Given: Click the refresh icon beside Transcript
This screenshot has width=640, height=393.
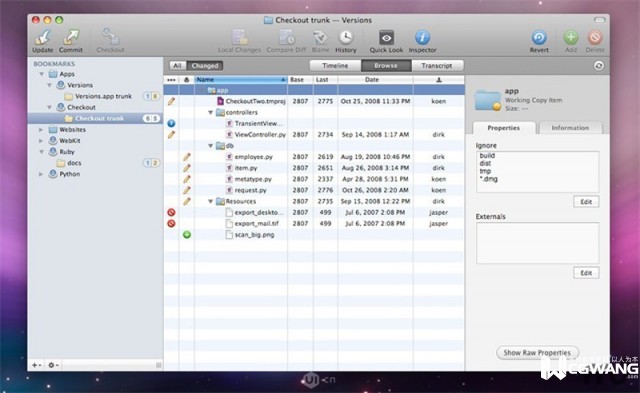Looking at the screenshot, I should point(598,66).
